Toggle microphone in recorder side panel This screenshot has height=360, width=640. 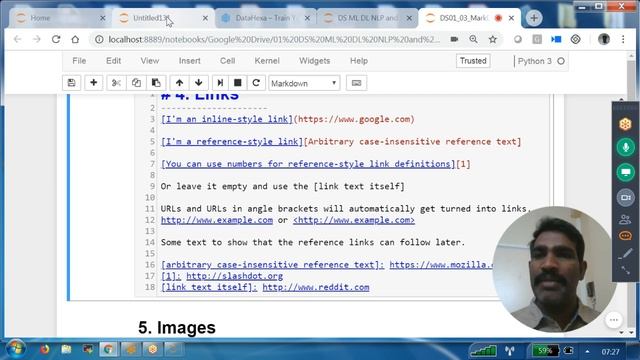(x=625, y=147)
